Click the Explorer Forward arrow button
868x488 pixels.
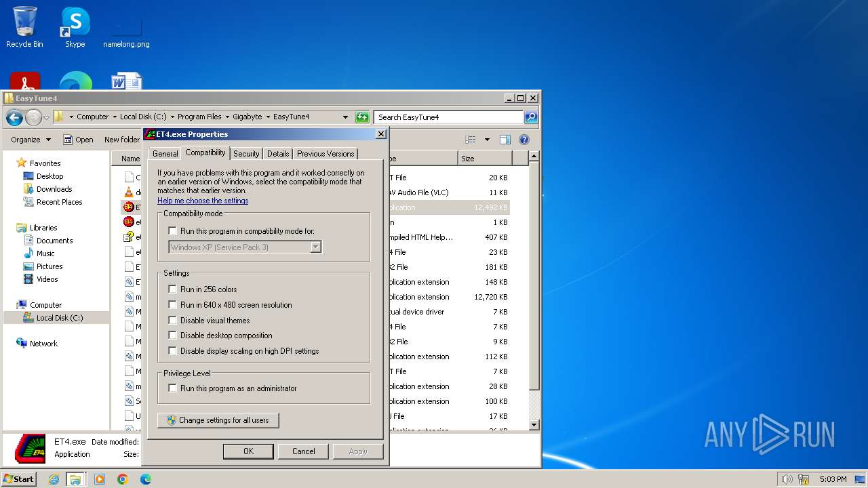pyautogui.click(x=33, y=117)
